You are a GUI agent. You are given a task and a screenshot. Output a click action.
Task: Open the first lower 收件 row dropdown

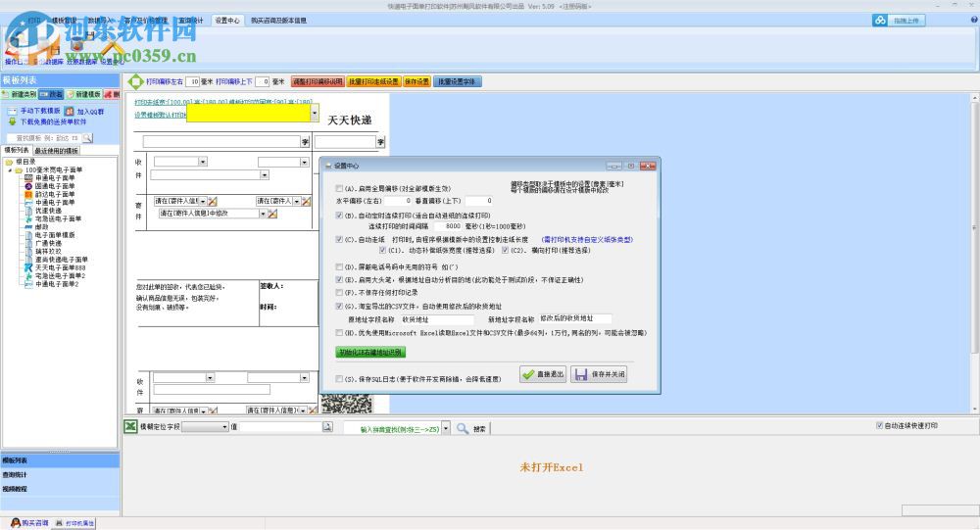tap(210, 378)
